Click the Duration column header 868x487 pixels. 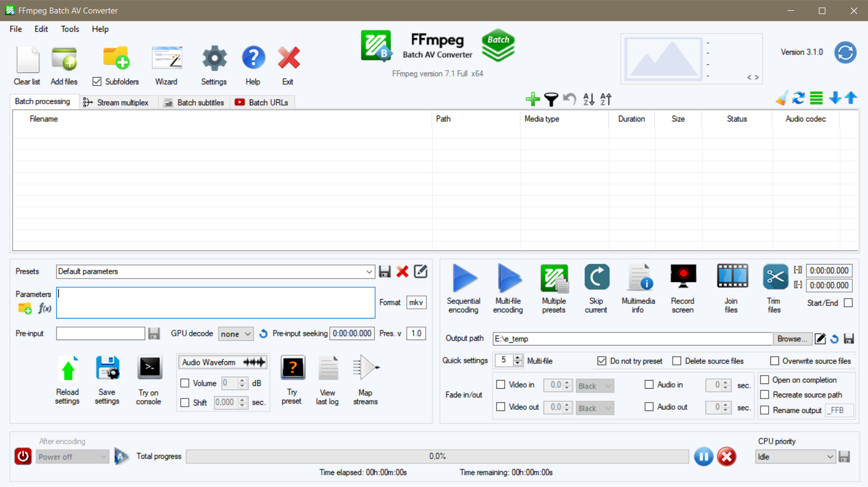pos(632,119)
